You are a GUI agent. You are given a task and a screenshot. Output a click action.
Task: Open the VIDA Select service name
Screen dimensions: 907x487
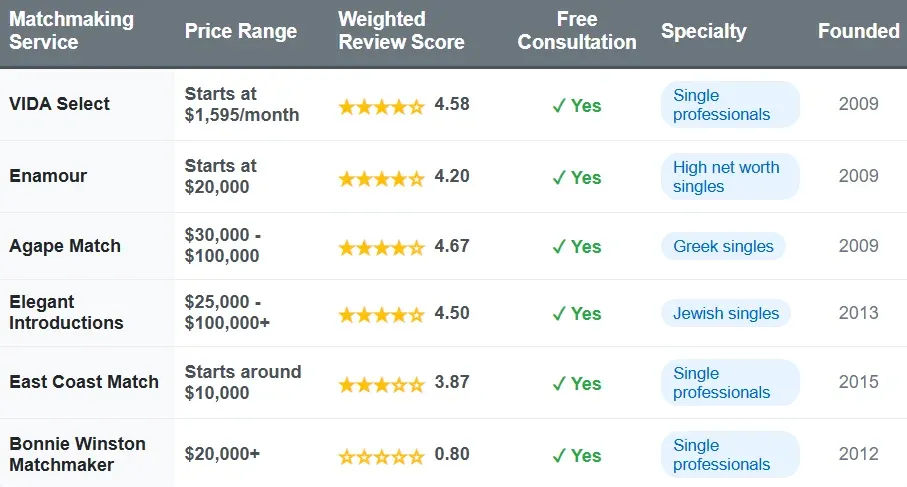(x=60, y=104)
